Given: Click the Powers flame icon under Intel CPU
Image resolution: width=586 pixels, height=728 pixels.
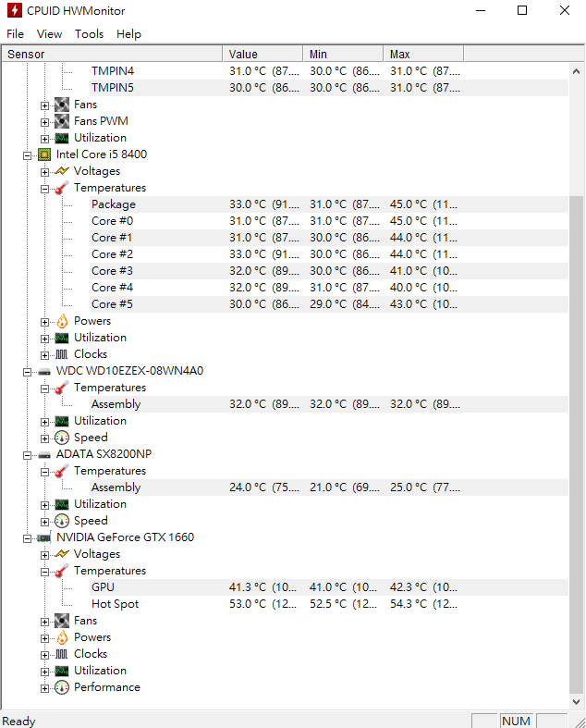Looking at the screenshot, I should pyautogui.click(x=62, y=321).
